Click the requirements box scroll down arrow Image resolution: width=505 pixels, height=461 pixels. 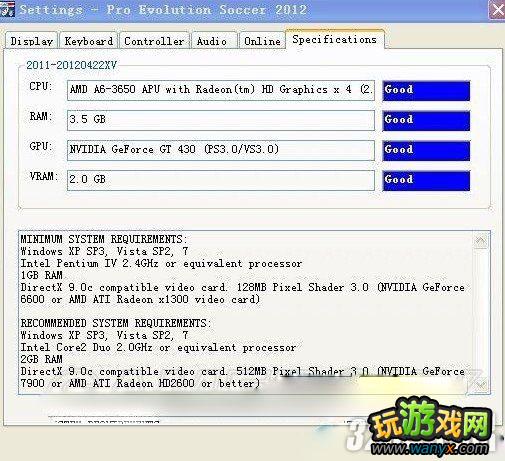(481, 385)
